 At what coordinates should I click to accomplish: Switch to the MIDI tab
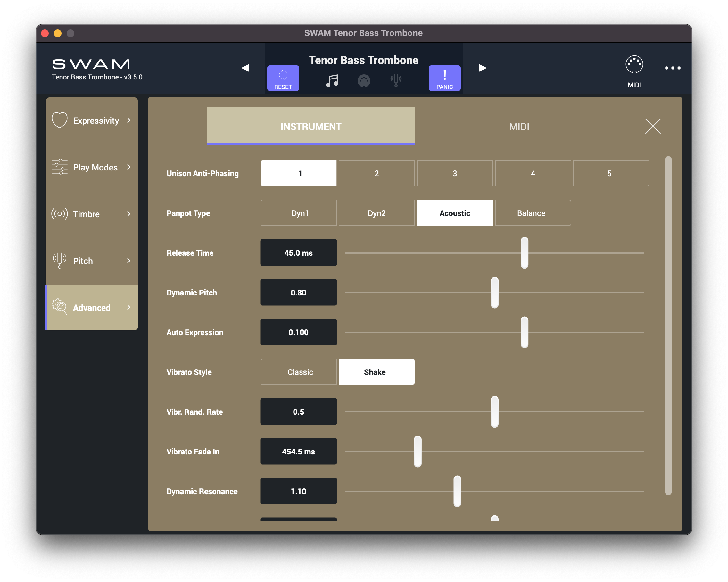pos(519,127)
